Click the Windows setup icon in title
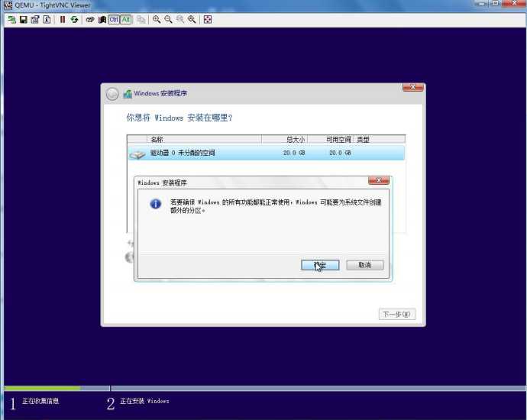527x420 pixels. pos(128,94)
